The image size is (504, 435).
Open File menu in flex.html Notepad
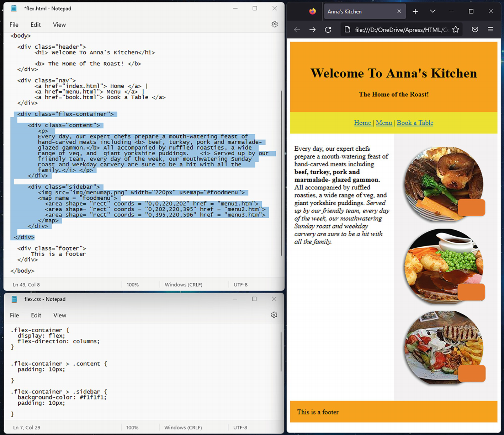14,25
